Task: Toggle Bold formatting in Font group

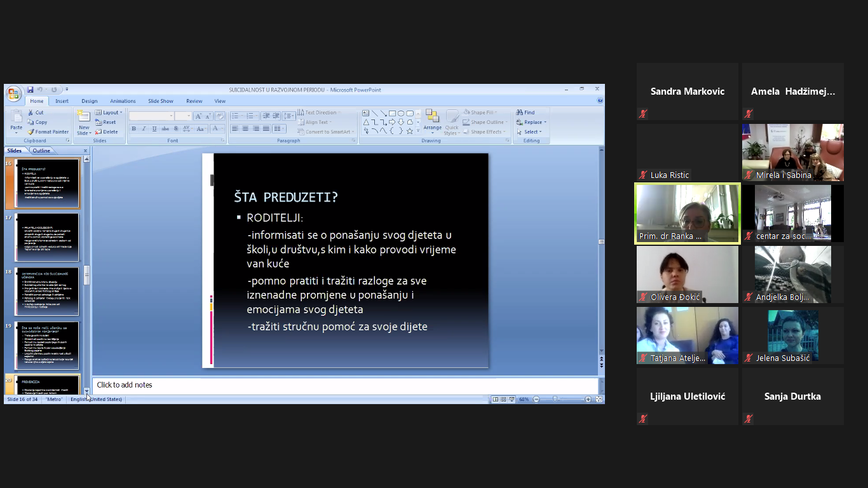Action: point(133,129)
